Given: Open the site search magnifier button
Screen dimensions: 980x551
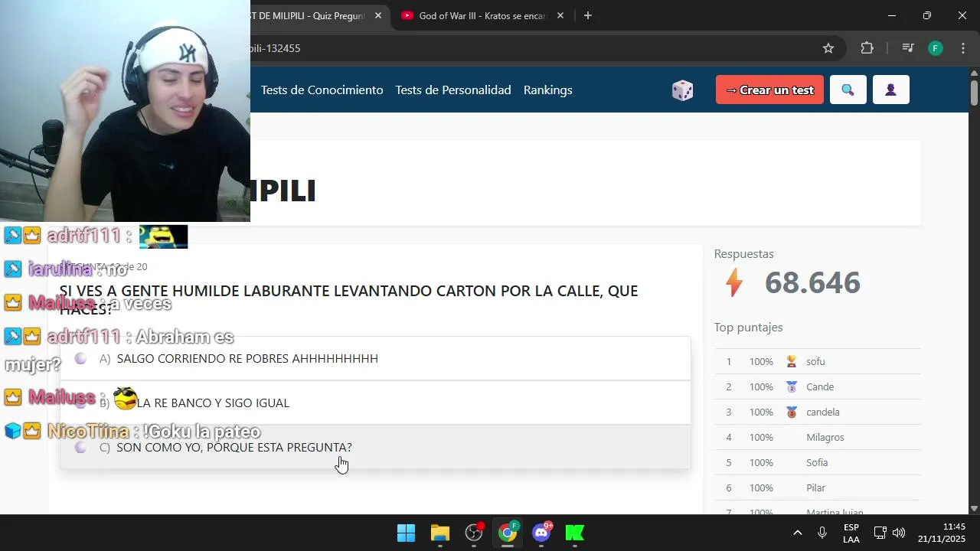Looking at the screenshot, I should tap(848, 90).
